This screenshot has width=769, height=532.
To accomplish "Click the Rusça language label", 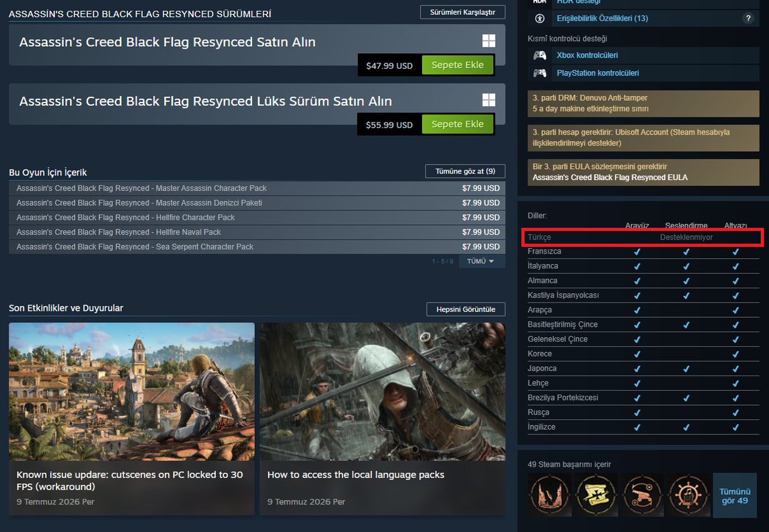I will (x=538, y=412).
